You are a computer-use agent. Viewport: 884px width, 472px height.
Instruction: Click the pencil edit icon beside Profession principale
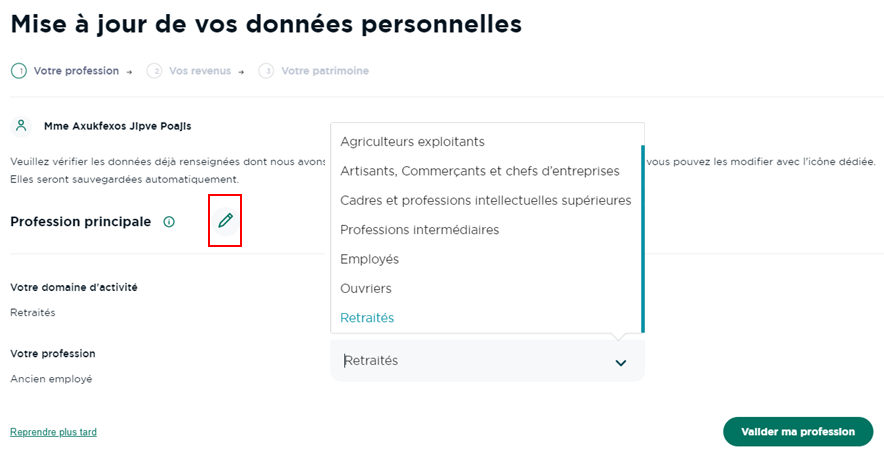[226, 220]
